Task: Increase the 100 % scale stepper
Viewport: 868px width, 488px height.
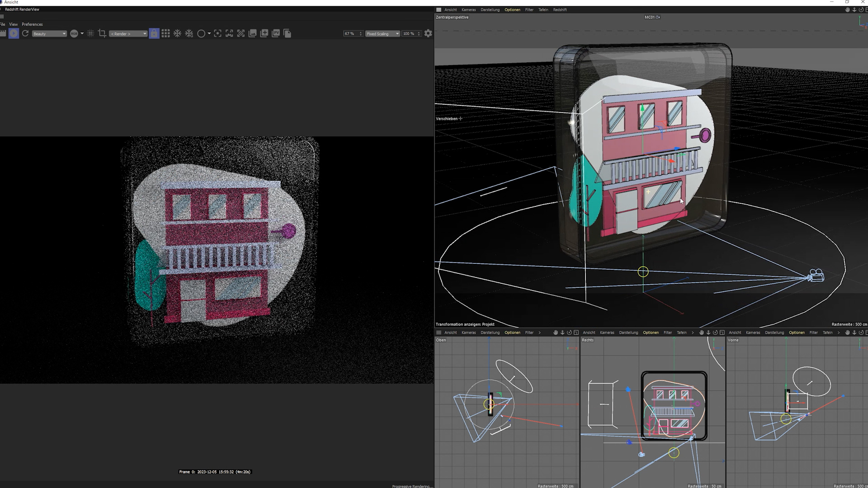Action: click(419, 32)
